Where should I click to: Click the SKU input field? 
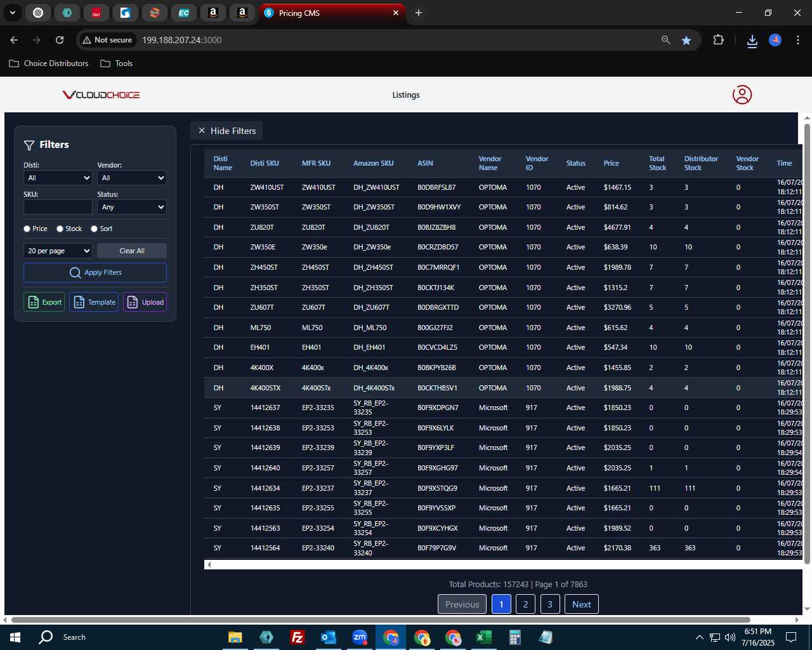(58, 207)
